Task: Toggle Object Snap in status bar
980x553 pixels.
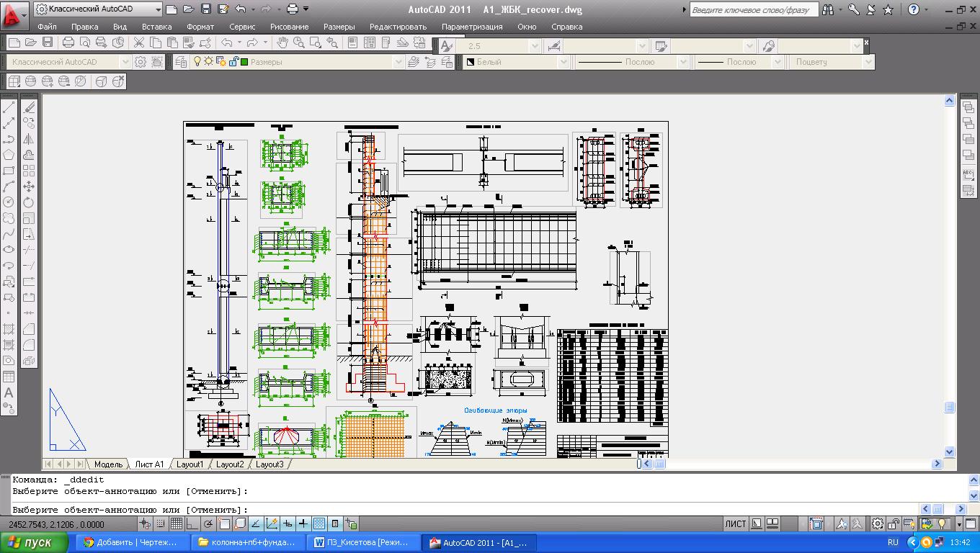Action: 224,523
